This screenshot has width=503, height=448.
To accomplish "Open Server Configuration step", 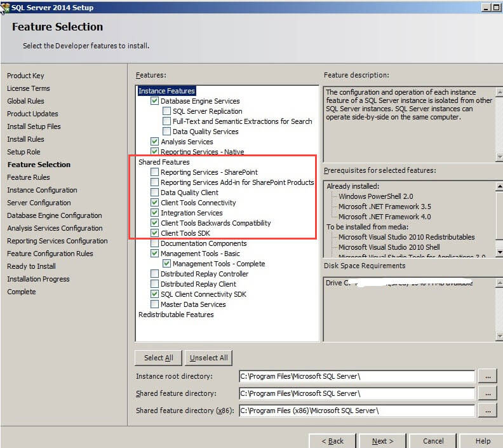I will 39,203.
